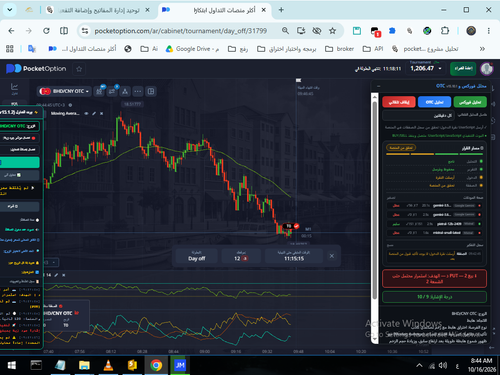Remove the lower indicator 14

[64, 275]
